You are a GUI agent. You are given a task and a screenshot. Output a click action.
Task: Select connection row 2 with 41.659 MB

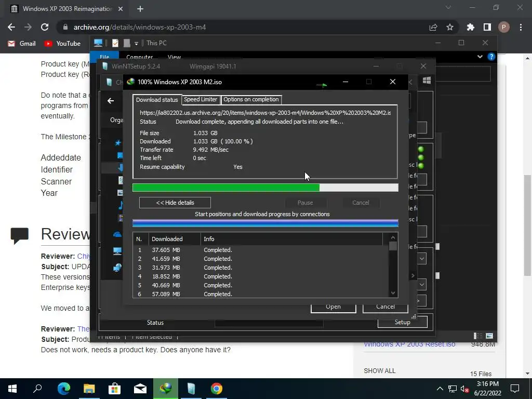click(261, 259)
